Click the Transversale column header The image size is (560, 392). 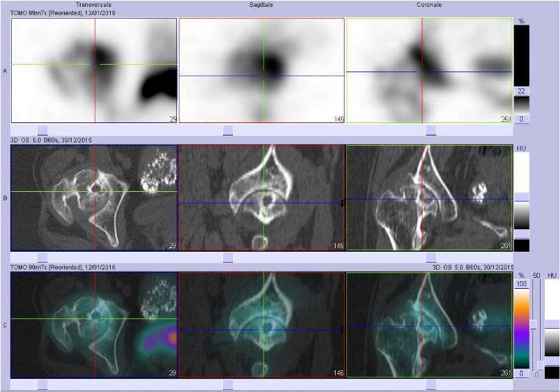(x=94, y=5)
